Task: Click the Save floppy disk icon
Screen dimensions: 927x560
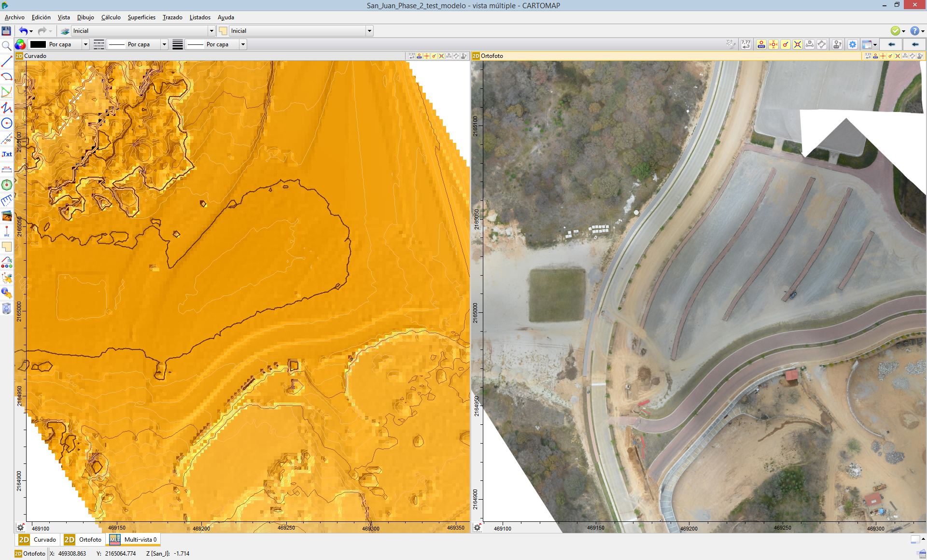Action: [x=6, y=31]
